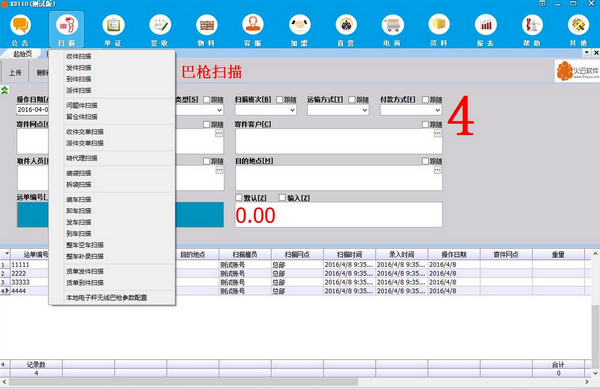Enable the 默认[Z] checkbox
The width and height of the screenshot is (600, 389).
239,197
